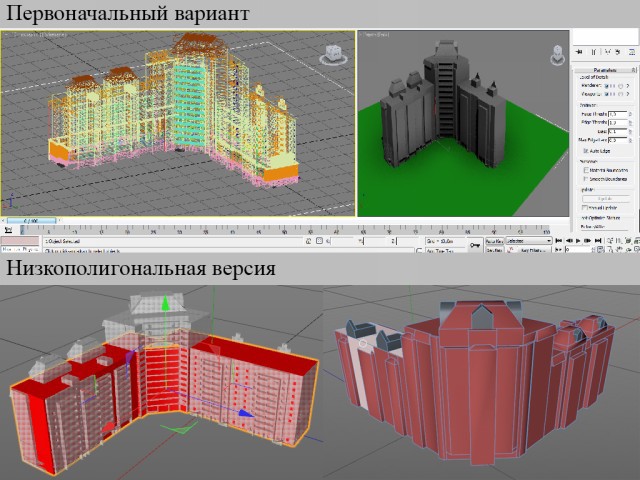Toggle the Manual Update checkbox
Image resolution: width=640 pixels, height=480 pixels.
584,208
